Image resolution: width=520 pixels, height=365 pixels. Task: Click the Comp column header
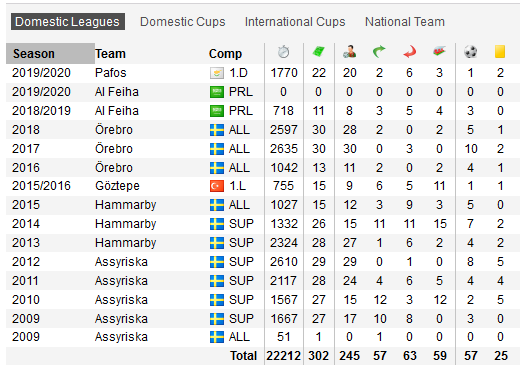click(225, 54)
